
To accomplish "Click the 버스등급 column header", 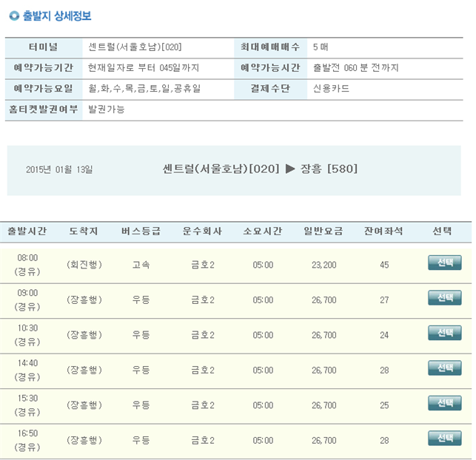I will 141,231.
